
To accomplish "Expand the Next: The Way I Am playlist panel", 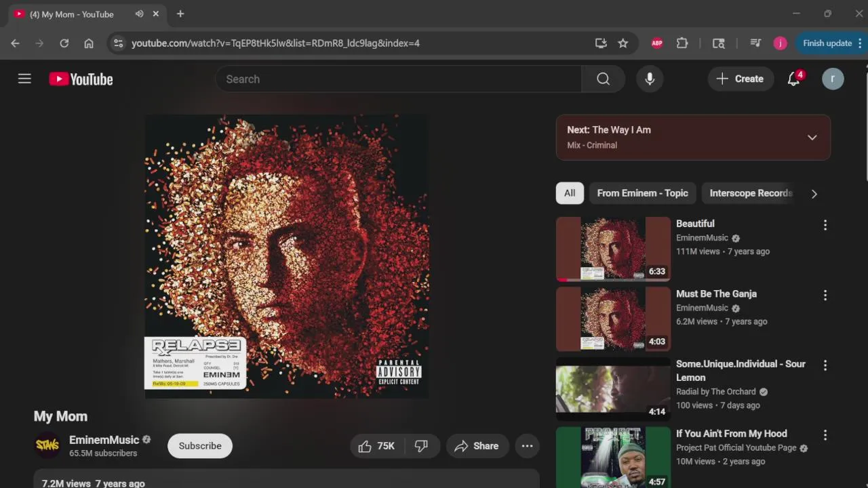I will (812, 138).
